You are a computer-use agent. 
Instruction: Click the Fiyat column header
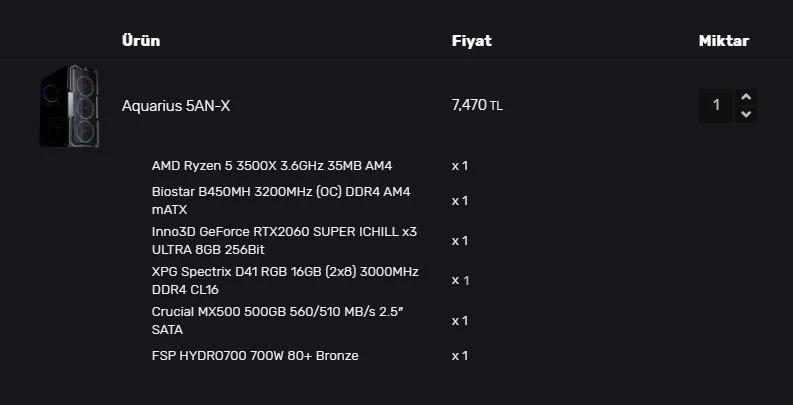coord(472,41)
